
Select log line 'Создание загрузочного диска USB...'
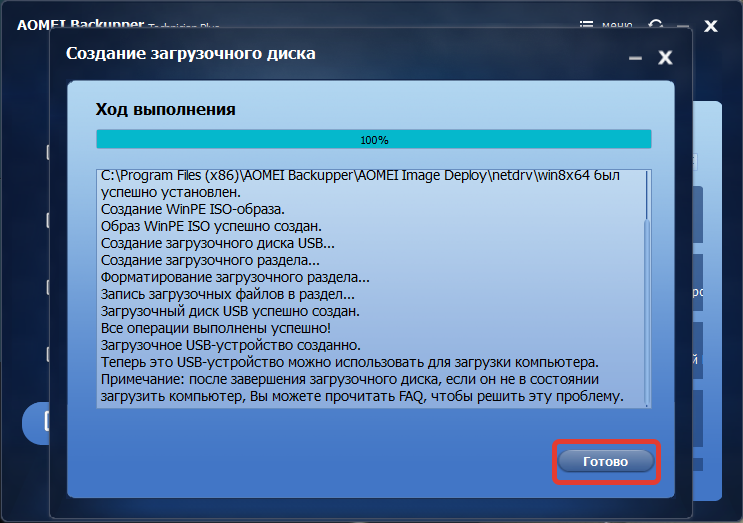pyautogui.click(x=218, y=243)
